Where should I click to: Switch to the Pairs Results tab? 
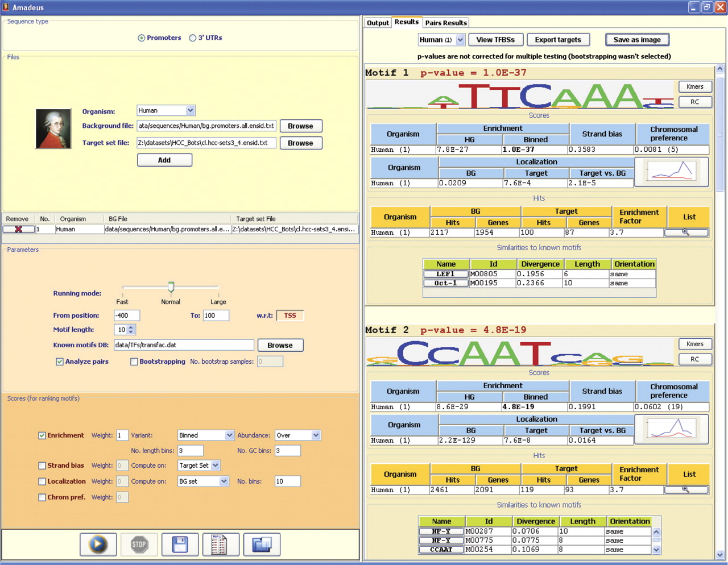446,23
